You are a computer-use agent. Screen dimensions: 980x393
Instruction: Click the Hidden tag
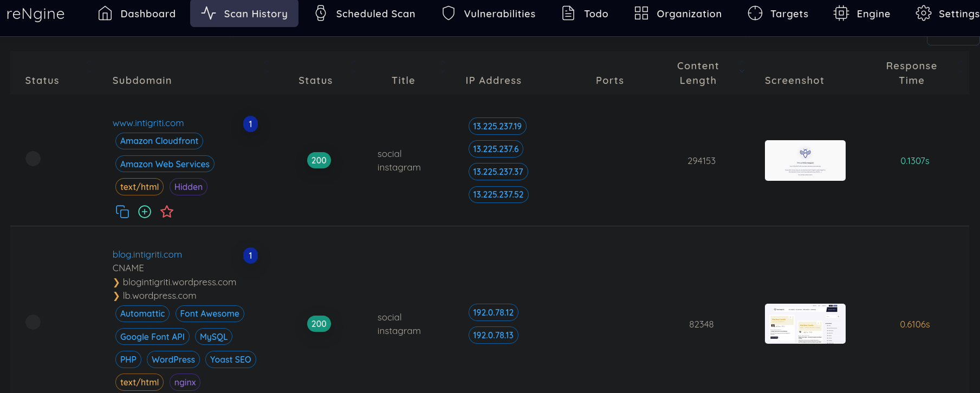[x=189, y=187]
